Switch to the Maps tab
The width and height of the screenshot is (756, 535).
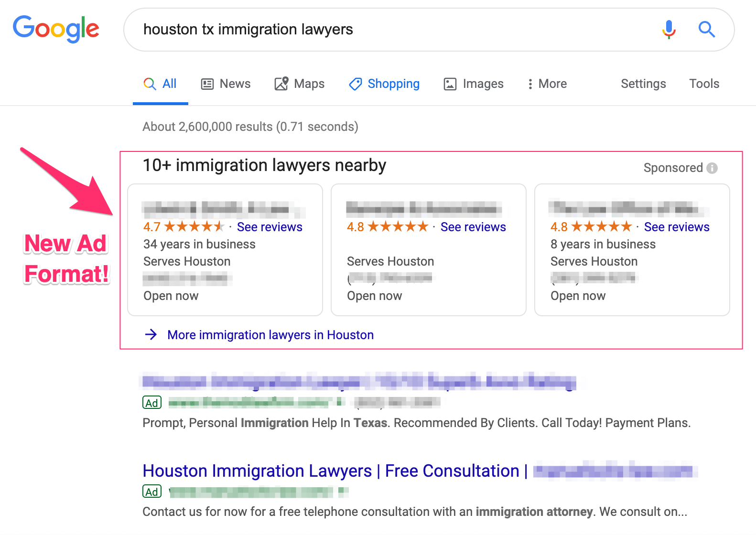coord(300,84)
